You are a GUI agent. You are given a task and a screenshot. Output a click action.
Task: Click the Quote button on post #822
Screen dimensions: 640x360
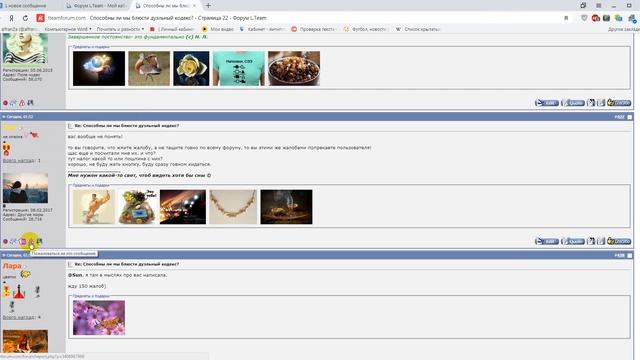coord(573,241)
